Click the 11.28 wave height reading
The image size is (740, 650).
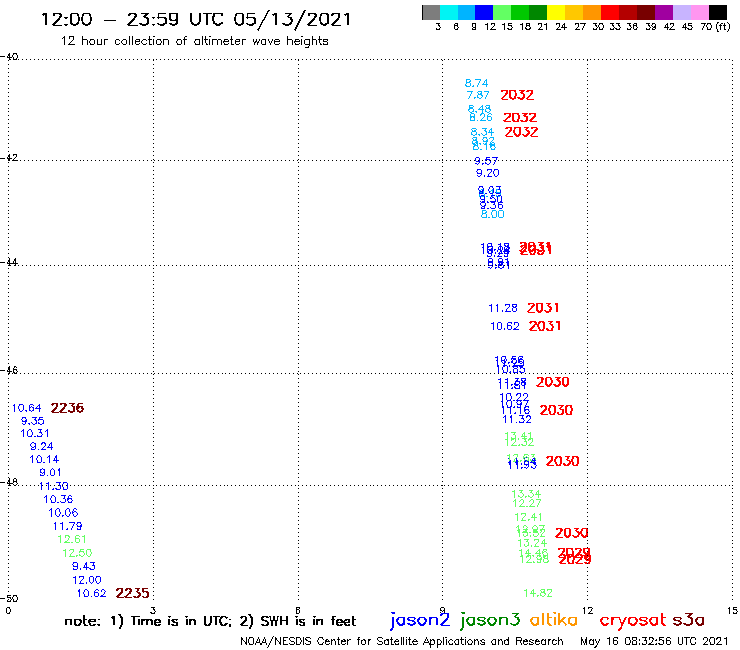coord(503,308)
